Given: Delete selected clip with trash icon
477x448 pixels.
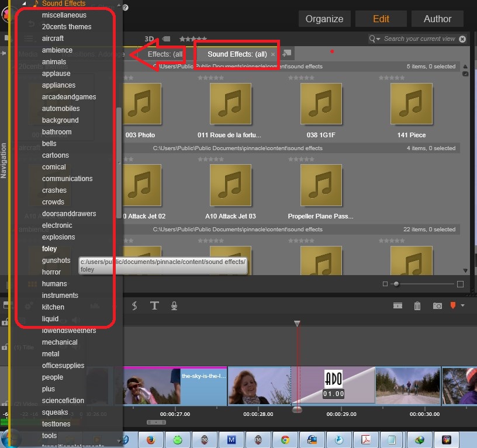Looking at the screenshot, I should click(417, 305).
